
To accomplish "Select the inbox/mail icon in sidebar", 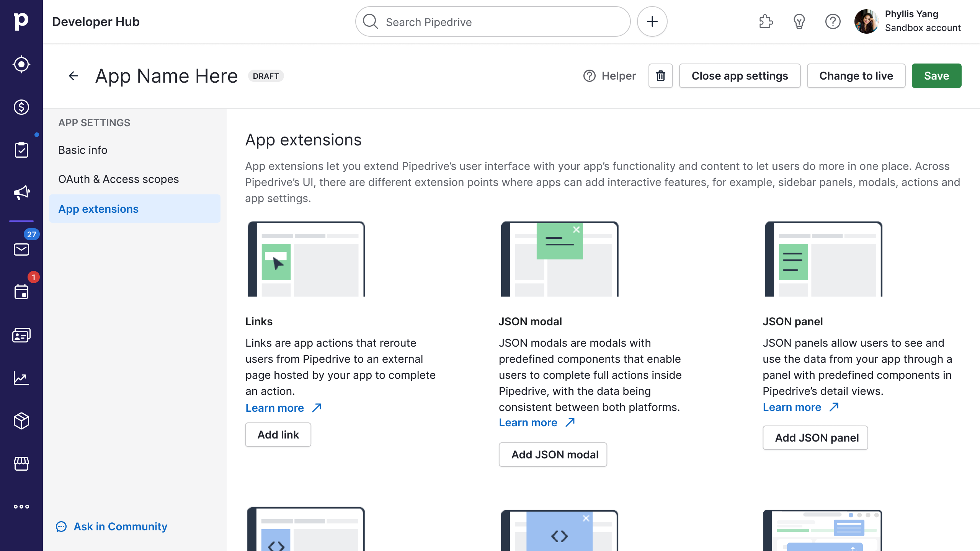I will 21,249.
